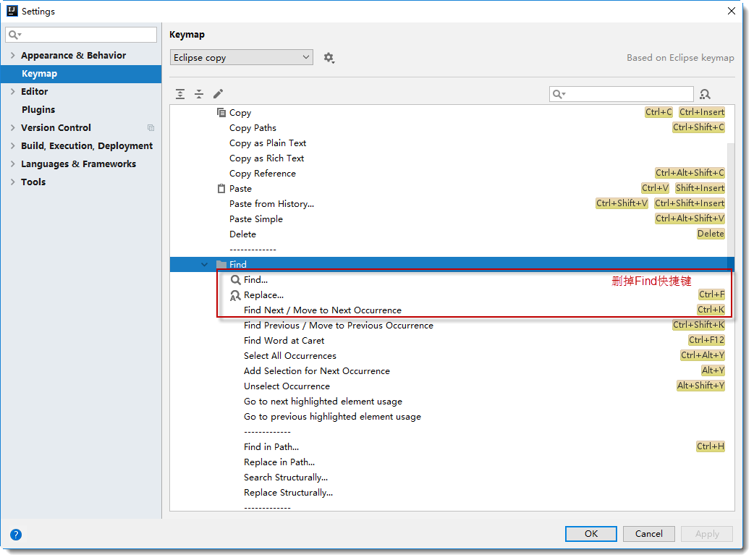
Task: Select the Copy Reference action
Action: click(263, 174)
